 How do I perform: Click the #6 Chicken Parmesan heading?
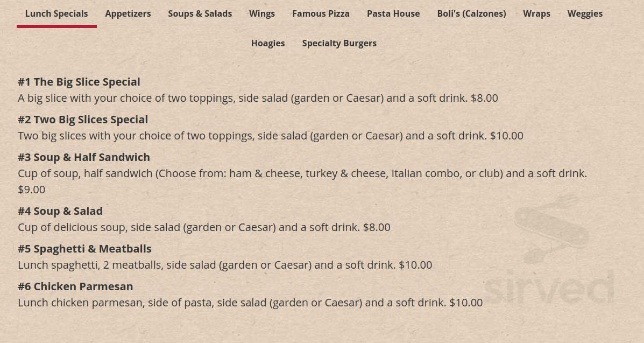(x=75, y=286)
